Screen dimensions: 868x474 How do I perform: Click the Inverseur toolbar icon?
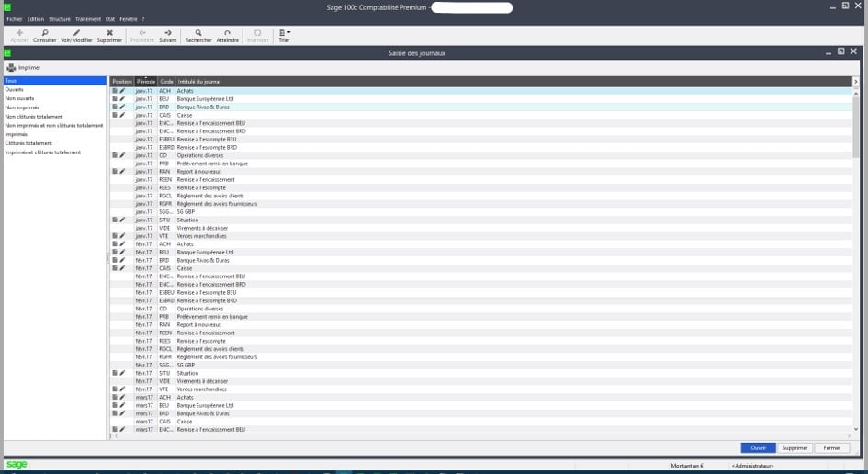coord(257,33)
